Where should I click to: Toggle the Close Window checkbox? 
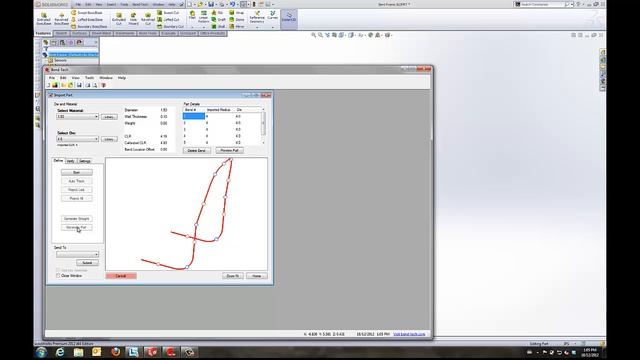pos(58,276)
